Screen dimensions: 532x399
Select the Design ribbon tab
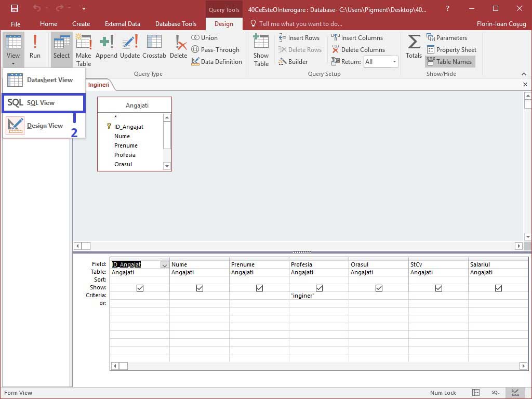224,24
